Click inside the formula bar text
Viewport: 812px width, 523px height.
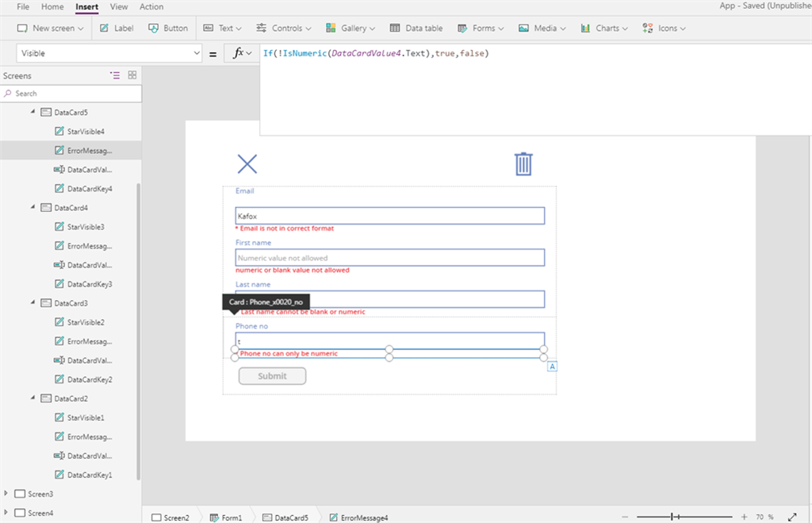[376, 53]
